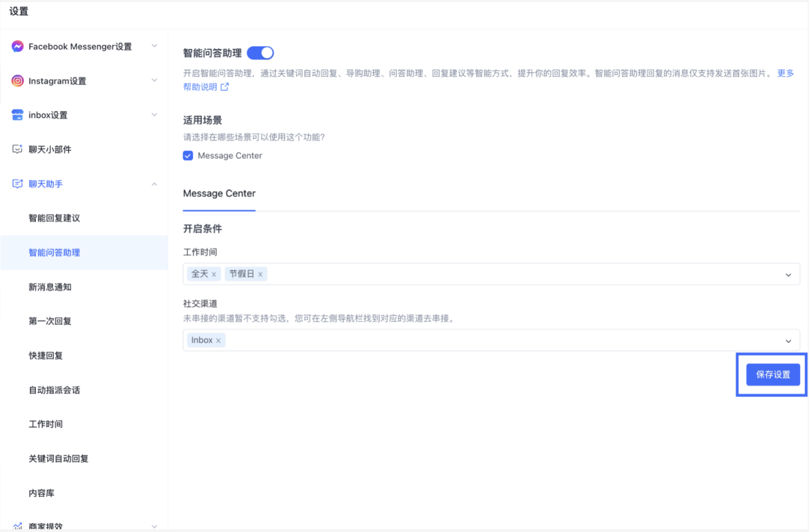Screen dimensions: 809x532
Task: Switch to the Message Center tab
Action: pyautogui.click(x=219, y=194)
